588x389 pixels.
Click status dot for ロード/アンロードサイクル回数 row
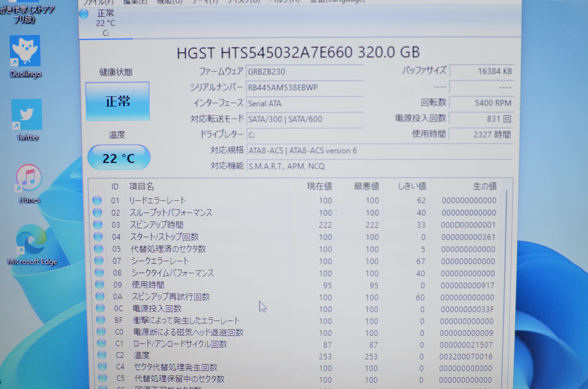101,343
